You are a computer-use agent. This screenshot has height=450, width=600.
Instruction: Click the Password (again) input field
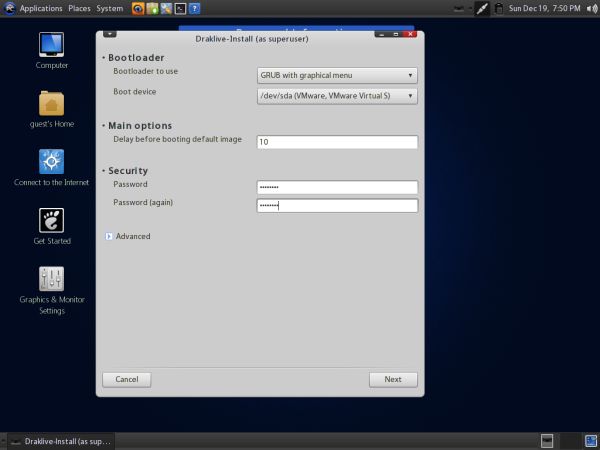(x=337, y=205)
